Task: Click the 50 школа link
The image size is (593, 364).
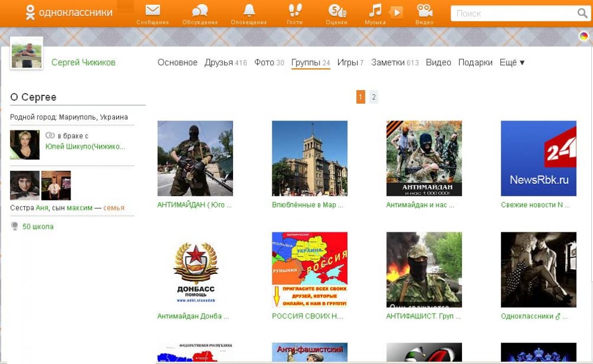Action: (38, 226)
